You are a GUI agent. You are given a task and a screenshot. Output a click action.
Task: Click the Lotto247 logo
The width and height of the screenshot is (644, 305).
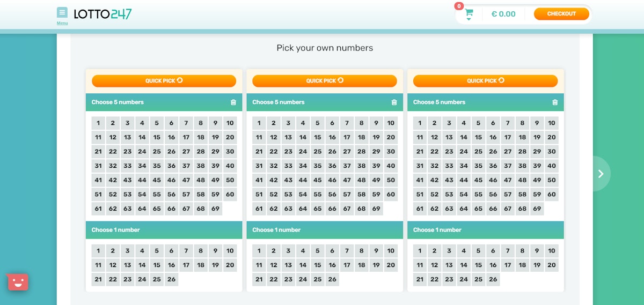point(103,14)
